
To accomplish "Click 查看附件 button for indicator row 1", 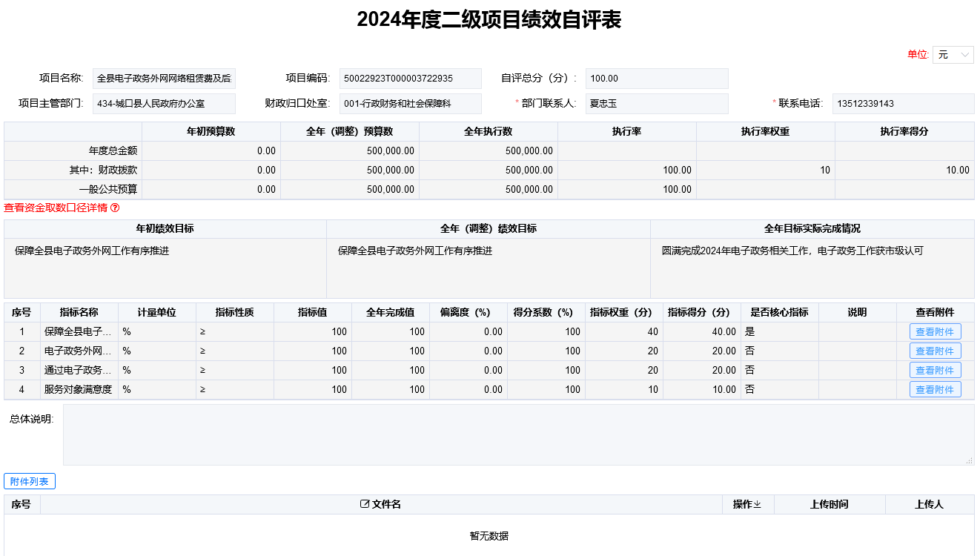I will click(x=935, y=332).
